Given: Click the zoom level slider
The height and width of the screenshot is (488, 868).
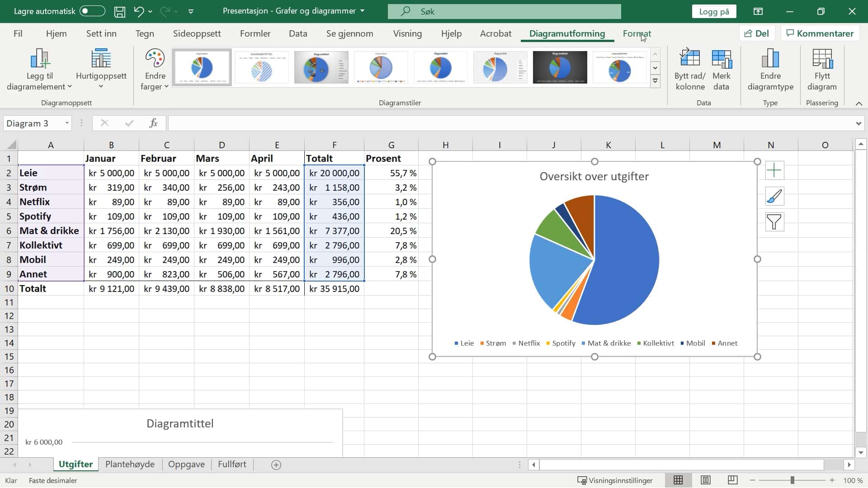Looking at the screenshot, I should tap(792, 480).
